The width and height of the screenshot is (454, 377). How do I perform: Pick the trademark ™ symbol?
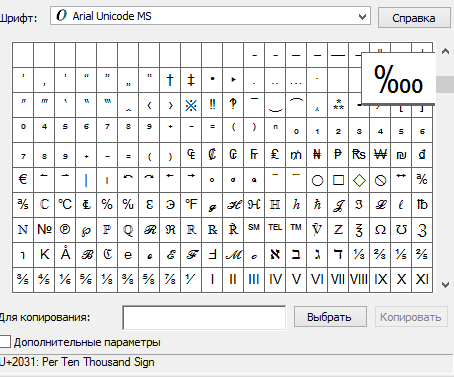click(296, 230)
